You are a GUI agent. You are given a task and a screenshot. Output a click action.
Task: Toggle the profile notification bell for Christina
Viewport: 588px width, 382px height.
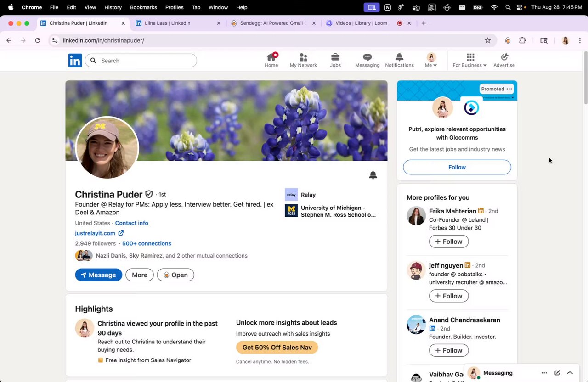(373, 175)
